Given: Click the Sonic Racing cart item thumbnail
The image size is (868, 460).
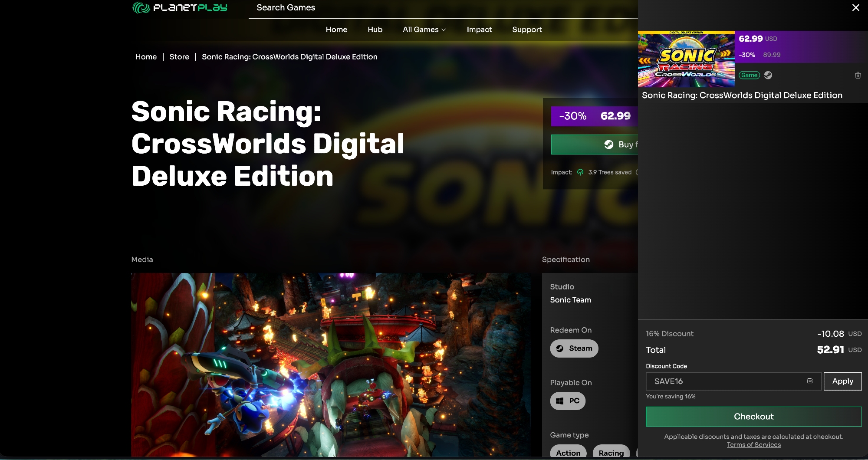Looking at the screenshot, I should click(x=686, y=59).
